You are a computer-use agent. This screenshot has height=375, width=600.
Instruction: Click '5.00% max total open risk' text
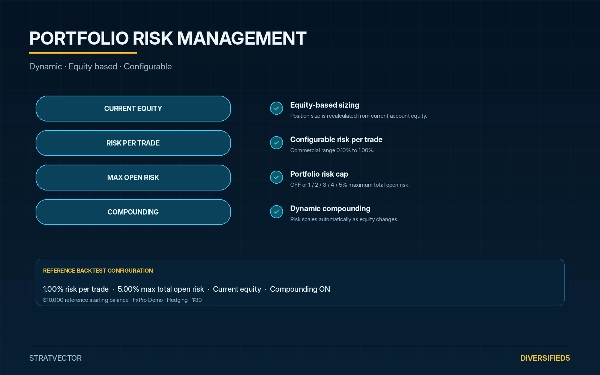(161, 289)
